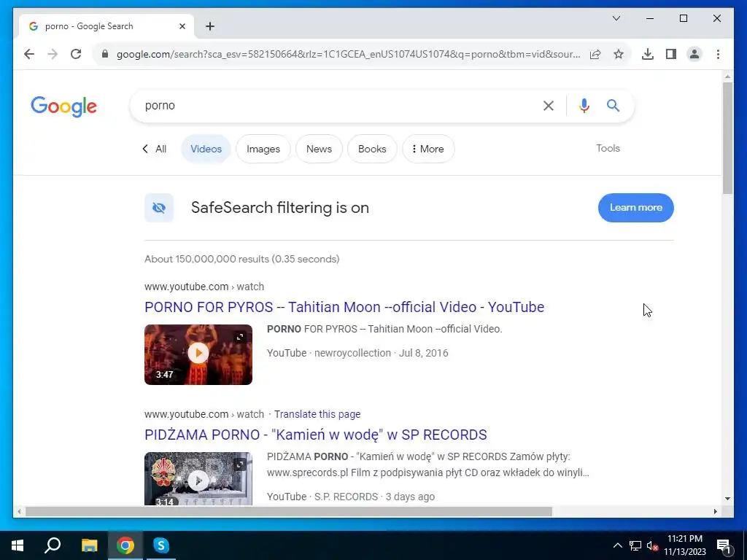Open the Kamień w wodę result link
Viewport: 747px width, 560px height.
click(315, 435)
